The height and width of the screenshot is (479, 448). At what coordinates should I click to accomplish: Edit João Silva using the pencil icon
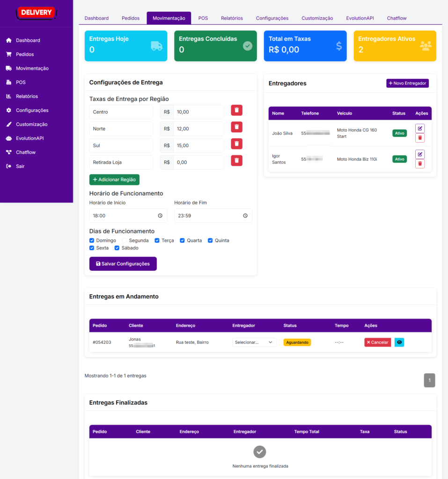pos(419,128)
